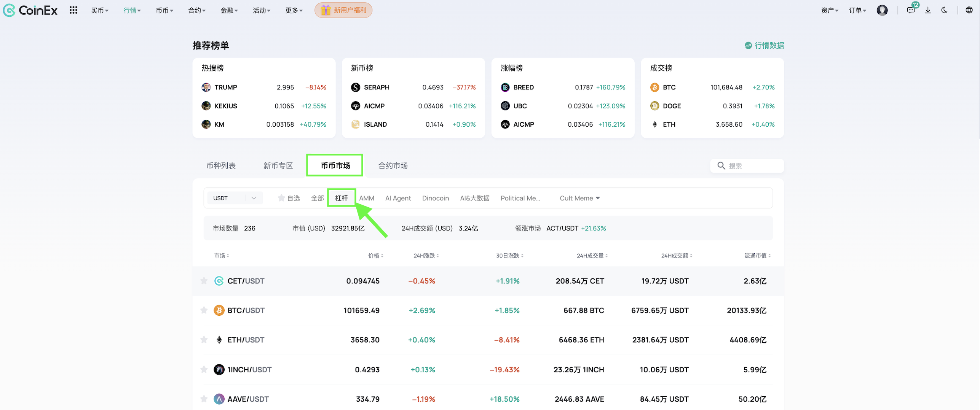Open the 活动 menu
980x410 pixels.
tap(262, 10)
